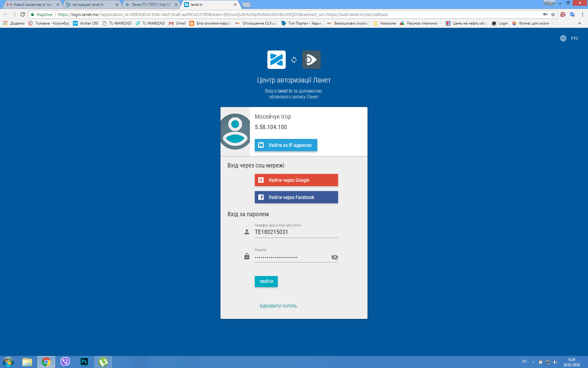
Task: Sign in through Facebook button
Action: [x=296, y=197]
